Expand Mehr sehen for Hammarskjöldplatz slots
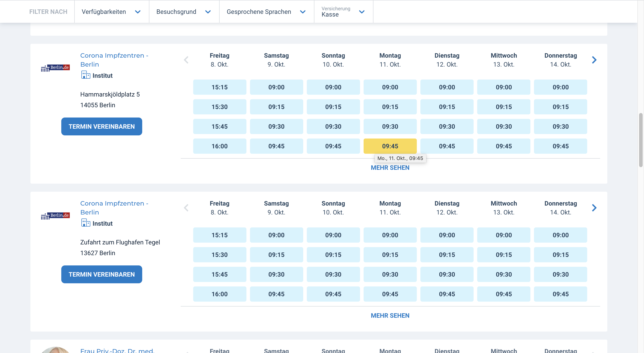Viewport: 644px width, 353px height. pos(390,168)
